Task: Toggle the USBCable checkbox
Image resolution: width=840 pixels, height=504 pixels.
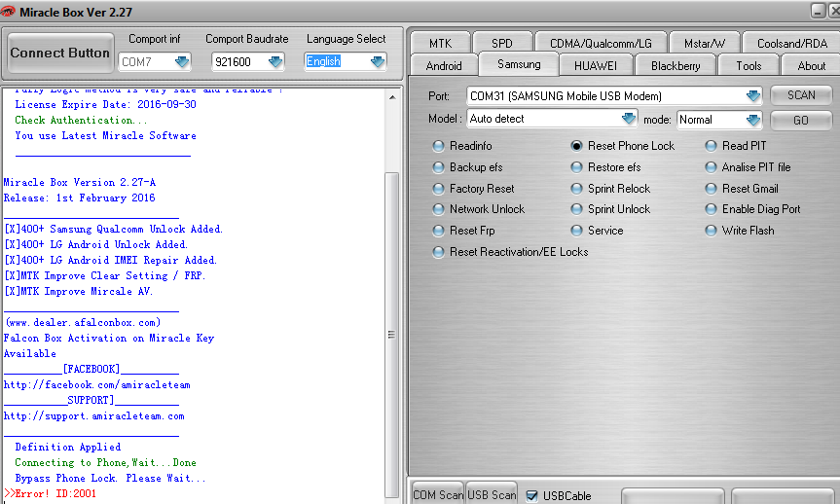Action: (531, 496)
